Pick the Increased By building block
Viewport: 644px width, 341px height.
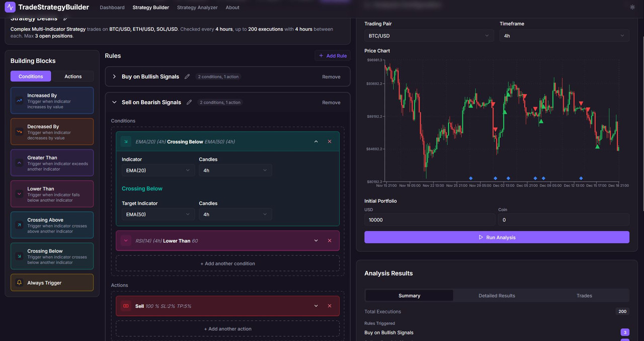[x=52, y=101]
